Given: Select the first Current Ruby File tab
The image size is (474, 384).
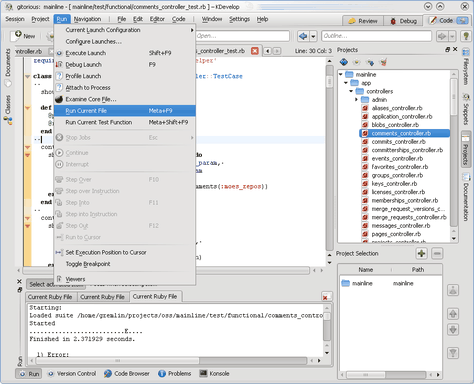Looking at the screenshot, I should 50,297.
